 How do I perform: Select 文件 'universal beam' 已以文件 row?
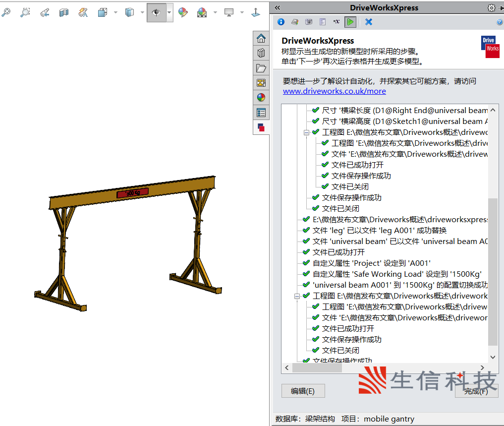click(395, 242)
